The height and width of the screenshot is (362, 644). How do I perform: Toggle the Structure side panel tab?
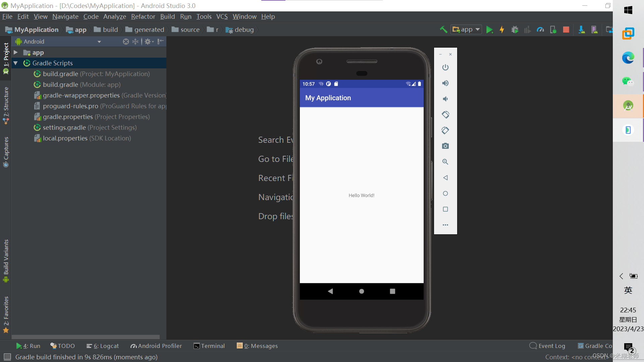pos(6,105)
